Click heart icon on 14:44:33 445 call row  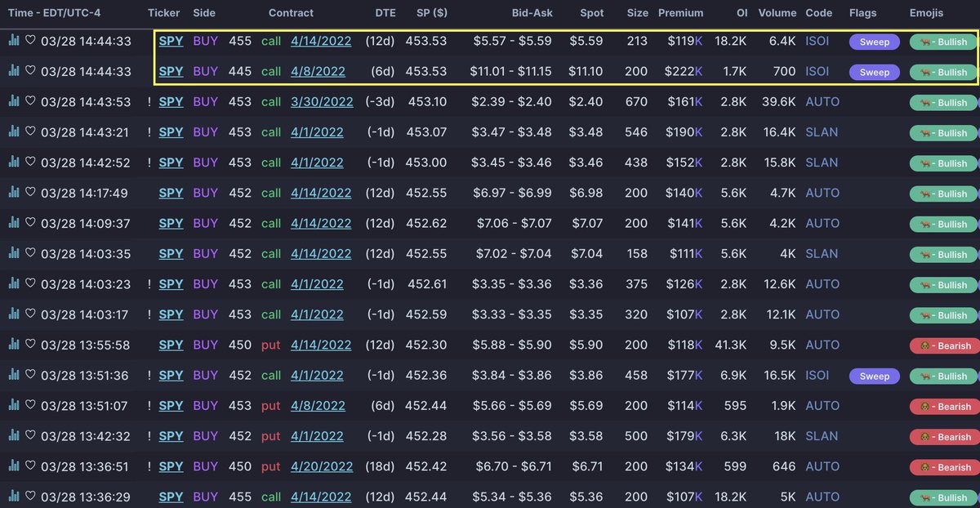pos(30,71)
